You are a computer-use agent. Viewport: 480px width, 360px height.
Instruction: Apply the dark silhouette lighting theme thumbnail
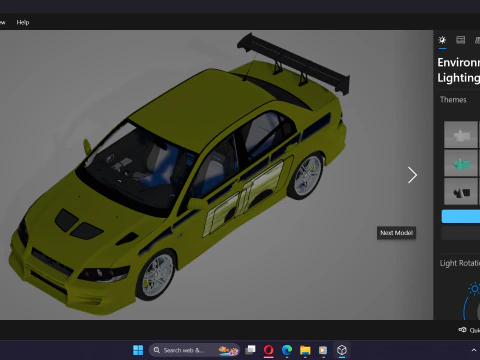coord(461,191)
